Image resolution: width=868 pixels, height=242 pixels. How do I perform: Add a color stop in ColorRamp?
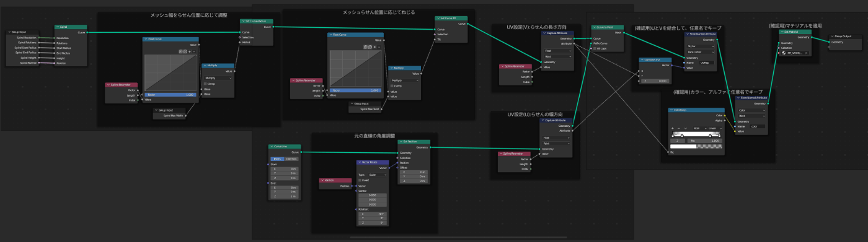[x=672, y=128]
